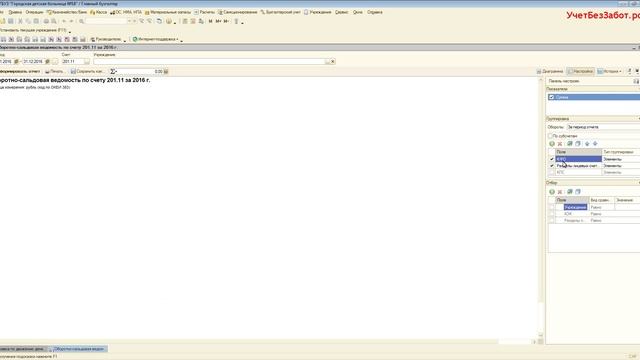Screen dimensions: 640x360
Task: Open calendar for end date 31.12.2016
Action: pyautogui.click(x=47, y=61)
